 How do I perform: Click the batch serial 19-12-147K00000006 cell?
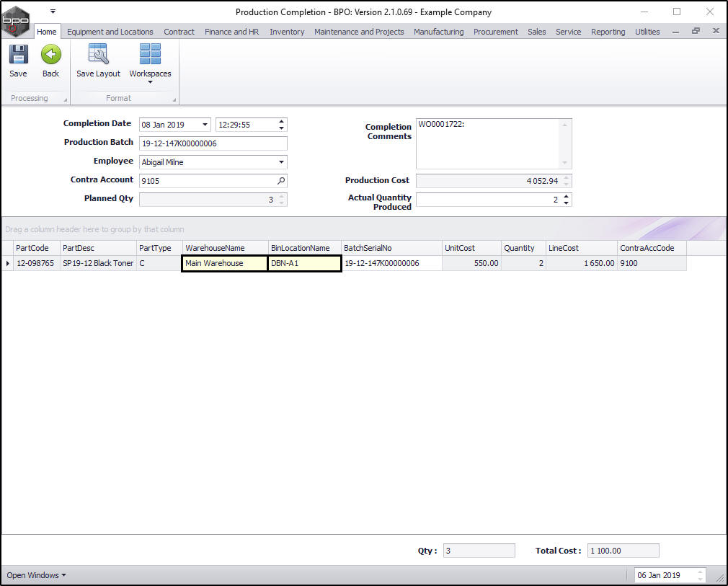point(391,263)
